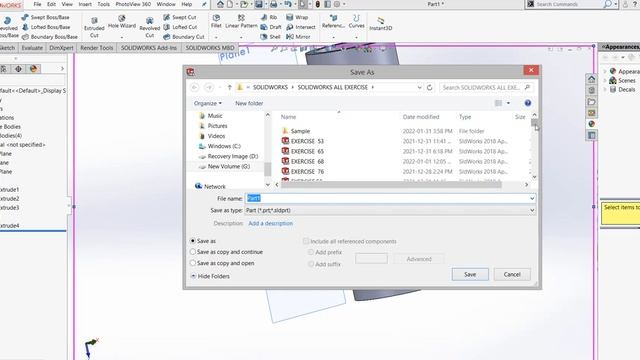Select the Swept Boss/Base tool

coord(45,17)
